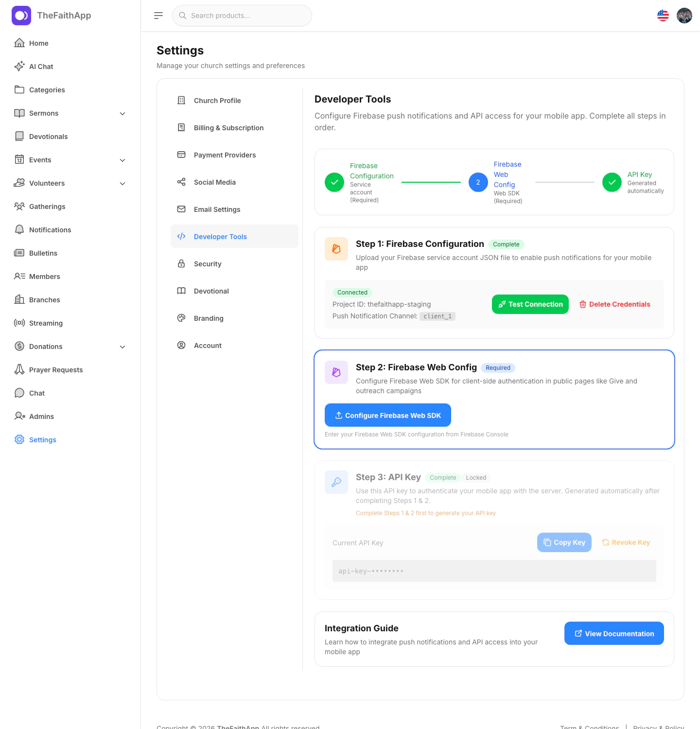Image resolution: width=700 pixels, height=729 pixels.
Task: Open the Sermons menu item
Action: coord(70,113)
